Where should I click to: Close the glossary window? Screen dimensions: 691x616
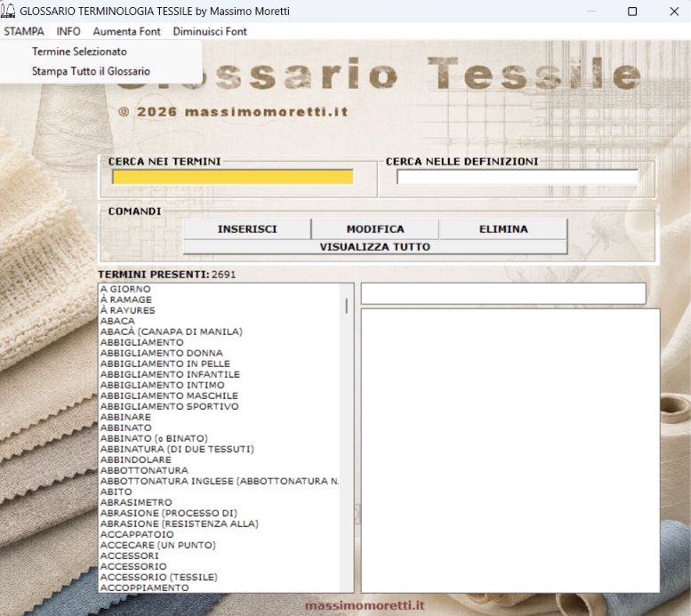[674, 11]
